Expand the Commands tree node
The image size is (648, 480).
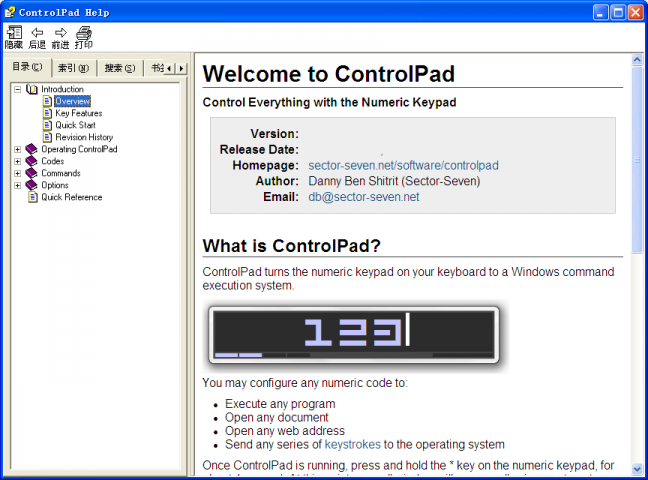click(x=17, y=173)
